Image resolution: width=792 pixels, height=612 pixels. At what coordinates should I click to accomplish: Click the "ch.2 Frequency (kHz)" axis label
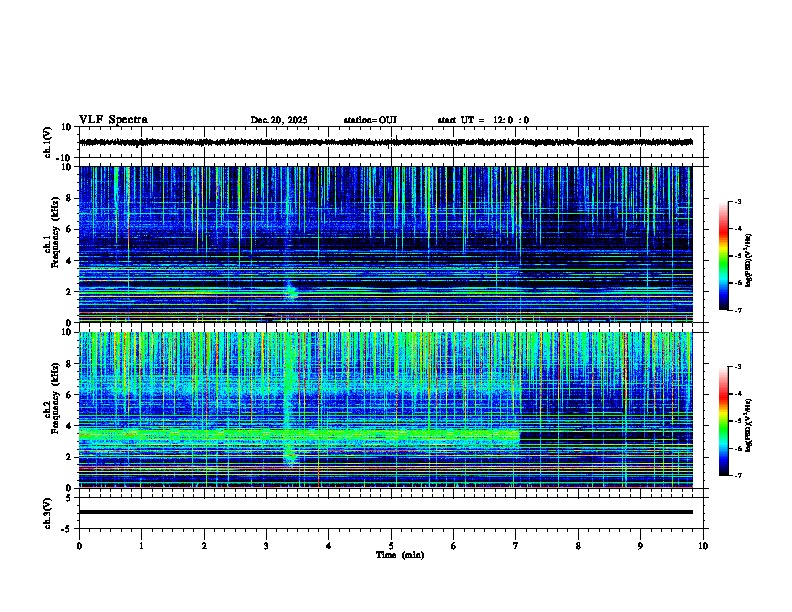(52, 398)
